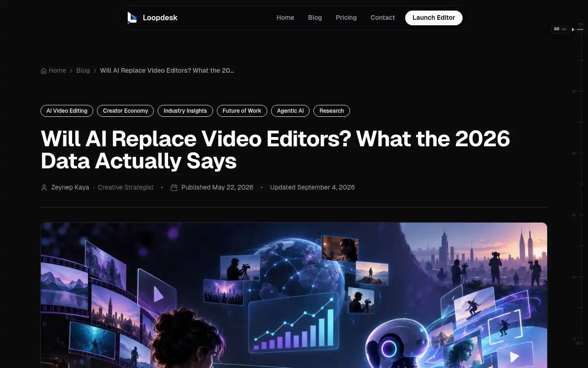Click author name Zeynep Kaya
Screen dimensions: 588x368
click(x=70, y=187)
